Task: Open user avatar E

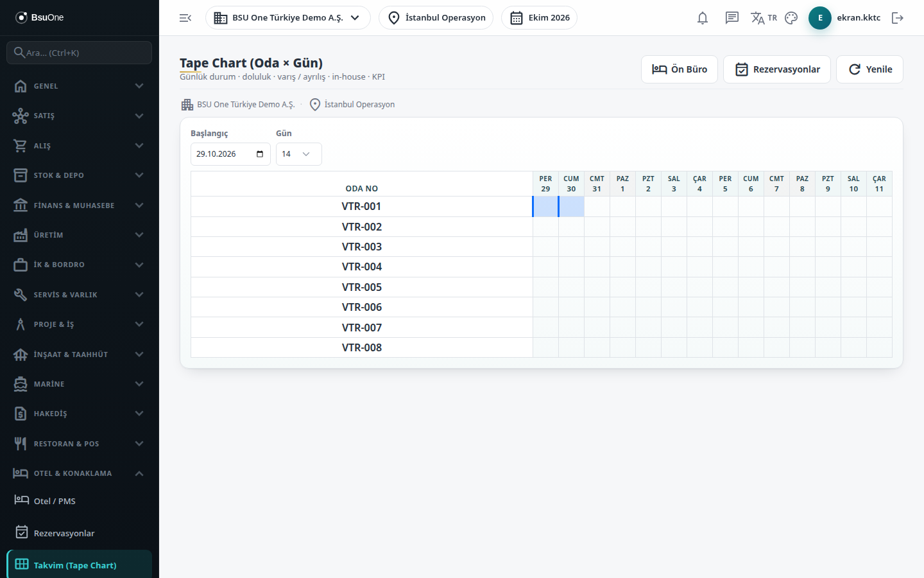Action: (820, 18)
